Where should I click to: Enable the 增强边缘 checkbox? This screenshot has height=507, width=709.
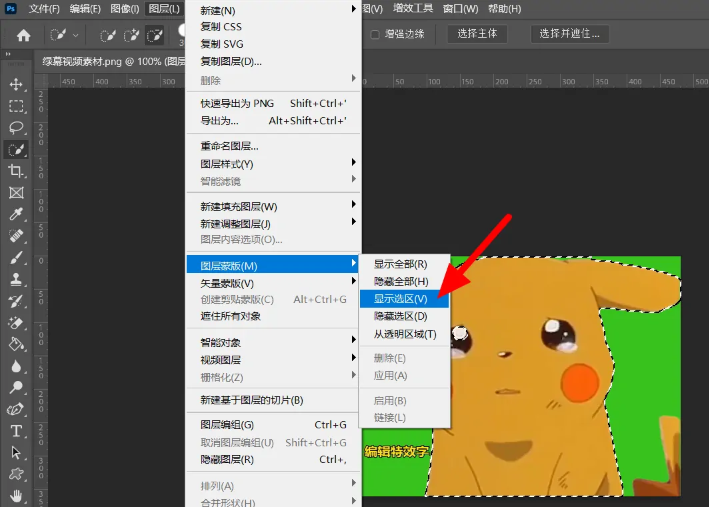(x=375, y=34)
